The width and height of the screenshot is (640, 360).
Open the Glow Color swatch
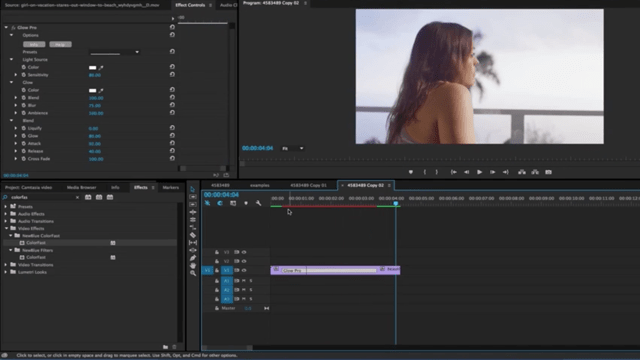(x=93, y=90)
